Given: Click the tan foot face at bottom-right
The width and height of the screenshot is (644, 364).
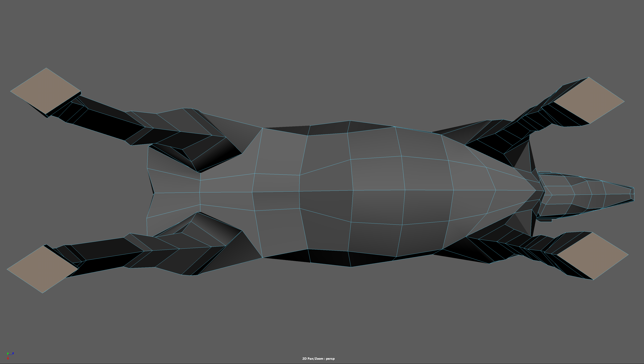Looking at the screenshot, I should click(x=593, y=256).
